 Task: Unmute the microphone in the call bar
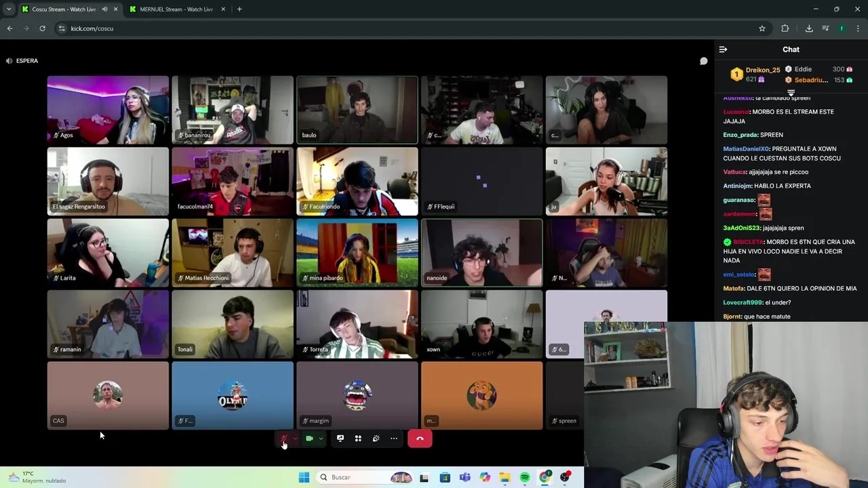tap(283, 439)
